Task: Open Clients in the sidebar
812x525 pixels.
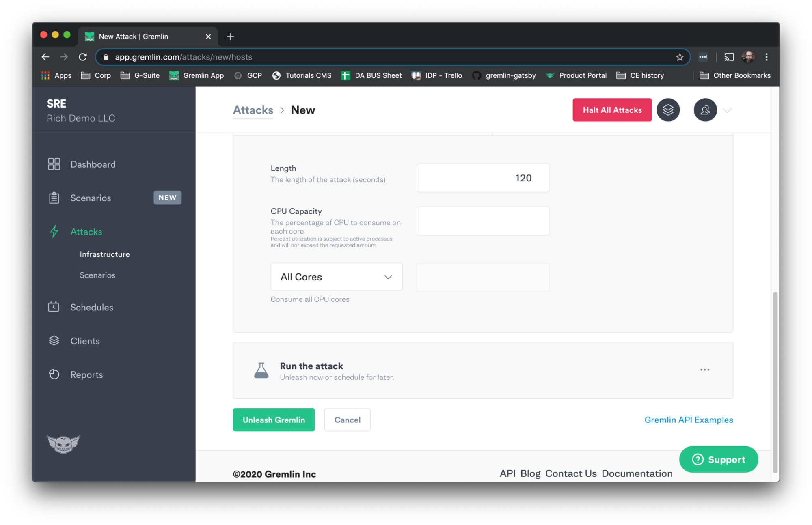Action: click(85, 341)
